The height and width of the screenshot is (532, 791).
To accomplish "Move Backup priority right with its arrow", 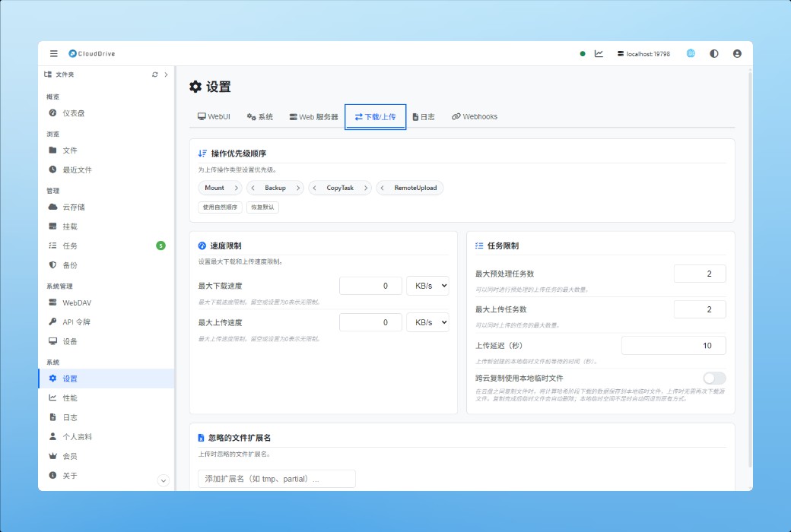I will (298, 188).
